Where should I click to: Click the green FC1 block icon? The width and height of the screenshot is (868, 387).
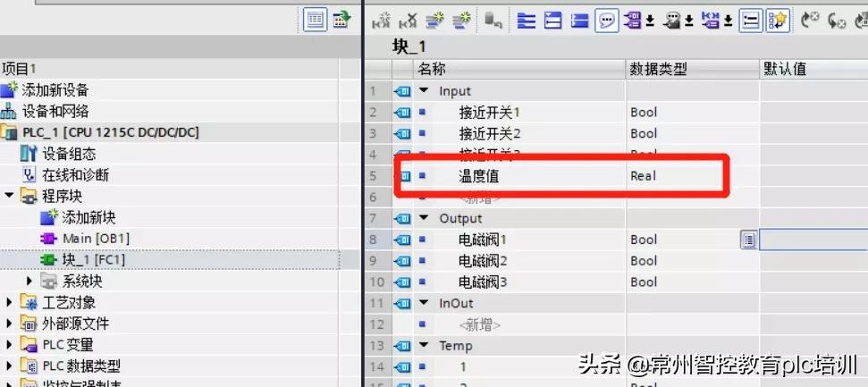click(x=48, y=260)
